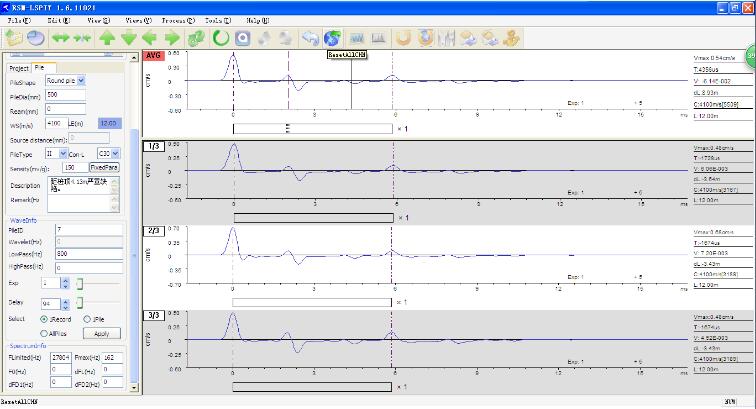Click the HighPass(Hz) input field

tap(89, 267)
